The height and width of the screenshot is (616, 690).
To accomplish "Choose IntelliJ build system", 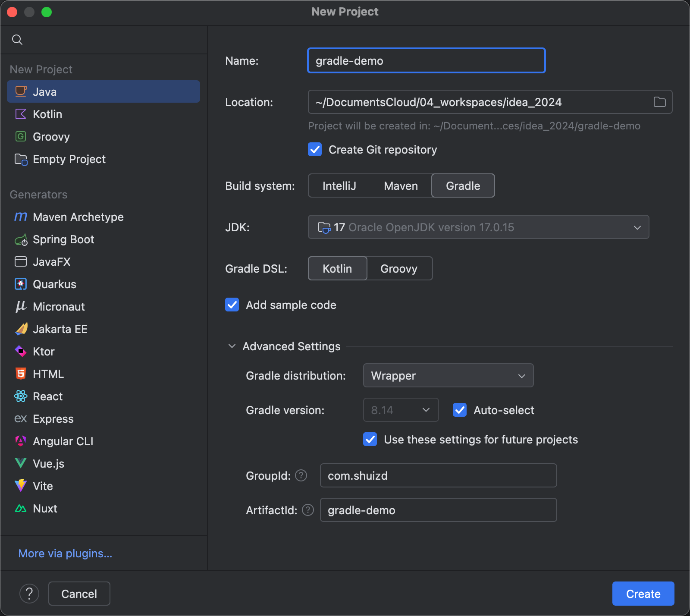I will [339, 185].
